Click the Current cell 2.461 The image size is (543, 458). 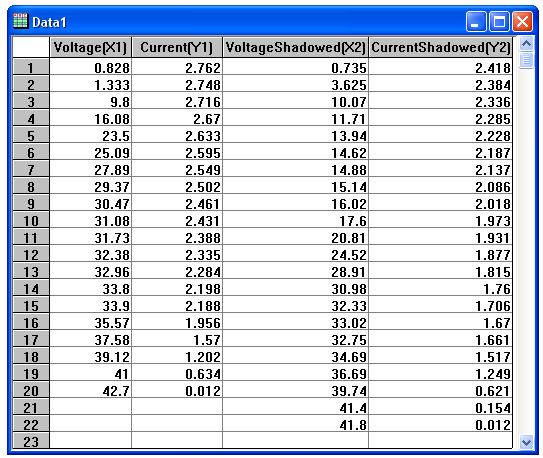177,203
